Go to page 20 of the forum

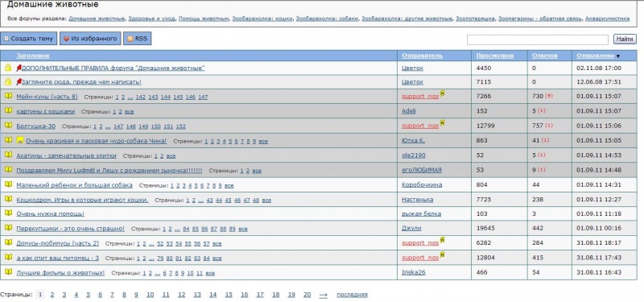[x=308, y=295]
